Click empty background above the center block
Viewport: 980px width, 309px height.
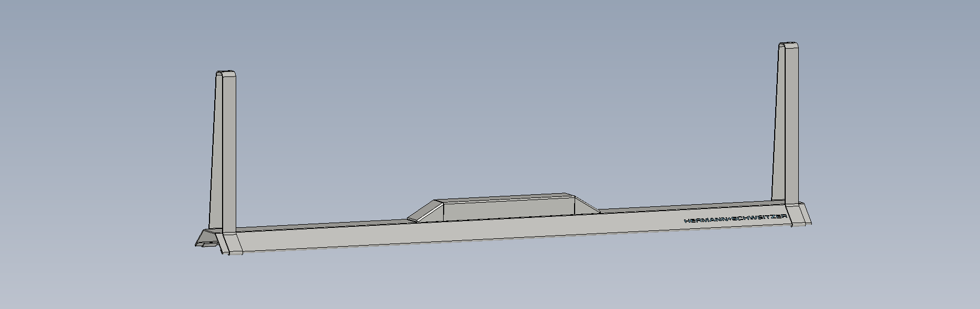pos(503,105)
